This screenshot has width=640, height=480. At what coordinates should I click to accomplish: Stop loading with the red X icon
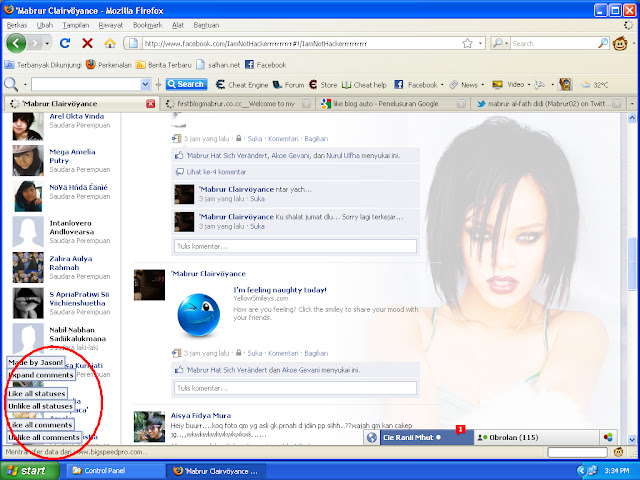coord(87,43)
